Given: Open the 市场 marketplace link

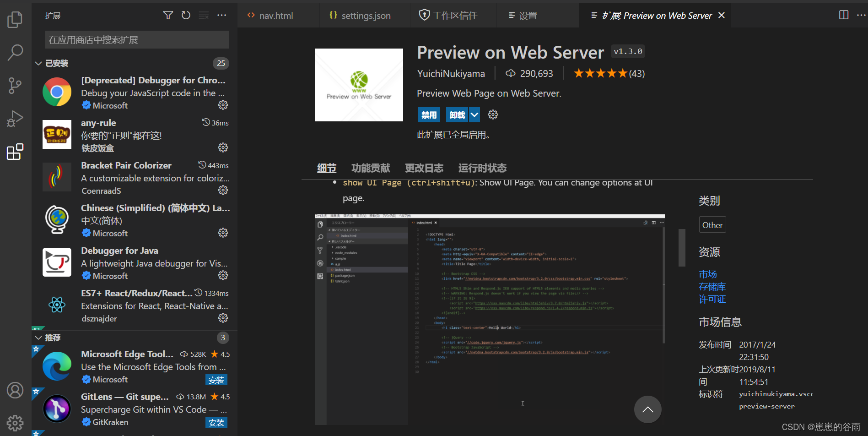Looking at the screenshot, I should pos(708,274).
